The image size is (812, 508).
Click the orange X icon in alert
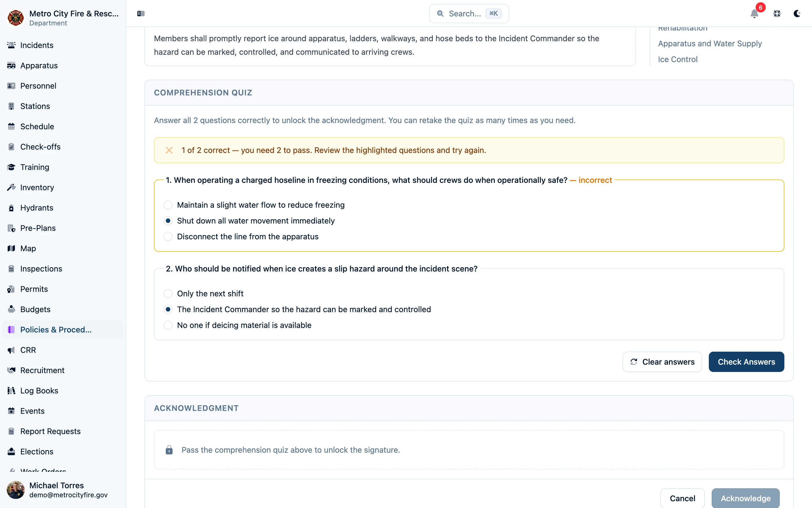pos(169,150)
